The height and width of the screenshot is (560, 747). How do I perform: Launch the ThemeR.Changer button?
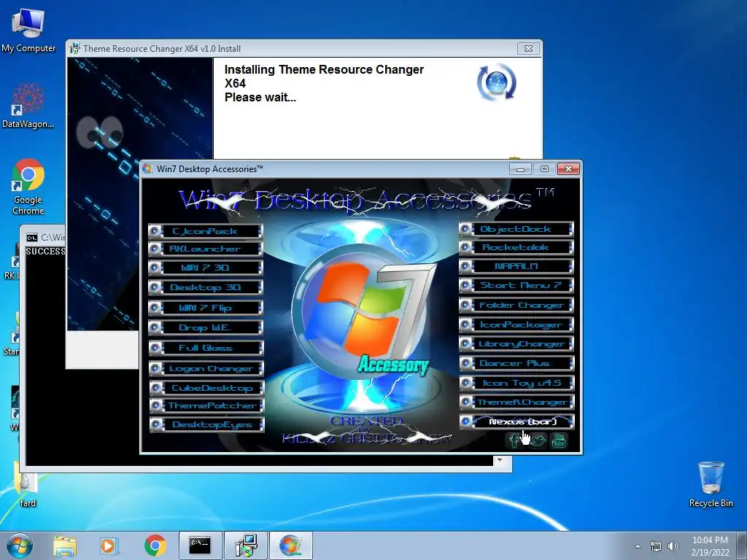(x=516, y=402)
